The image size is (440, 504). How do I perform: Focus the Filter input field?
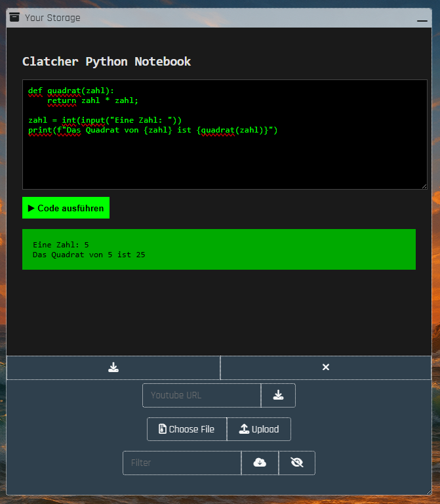[x=182, y=463]
